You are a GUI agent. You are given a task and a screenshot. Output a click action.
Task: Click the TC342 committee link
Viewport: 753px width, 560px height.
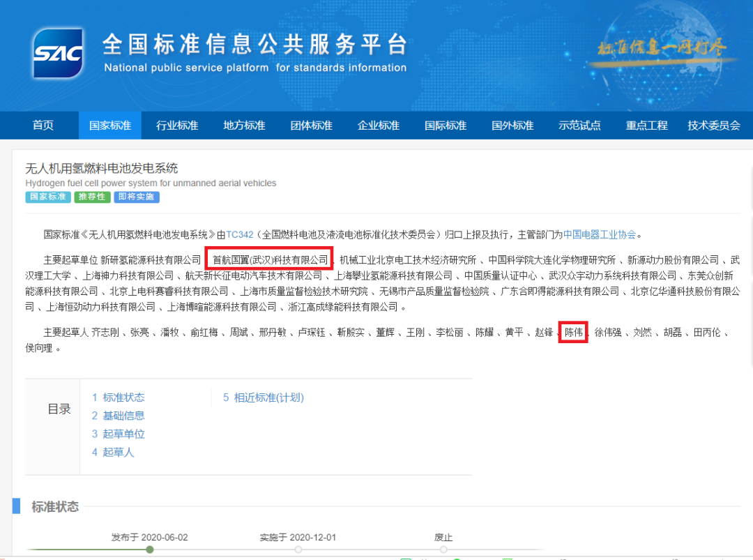(x=240, y=234)
